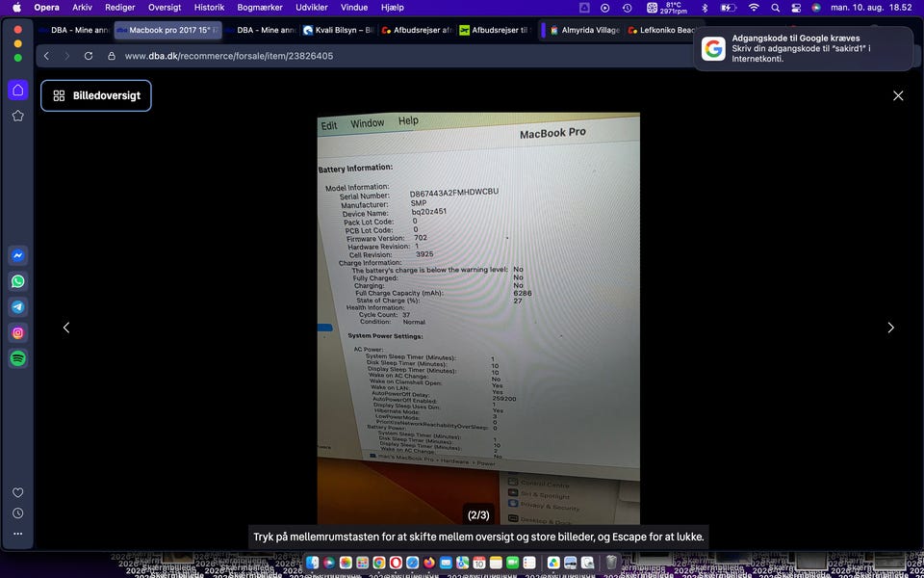Launch Firefox from the Dock

point(429,563)
